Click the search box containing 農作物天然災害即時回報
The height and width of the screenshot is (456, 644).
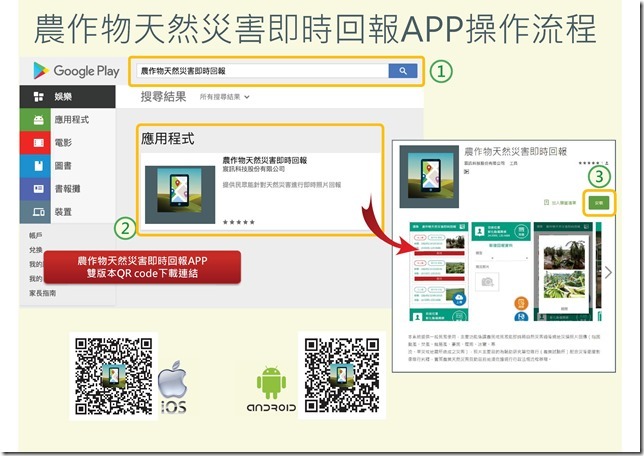(262, 71)
